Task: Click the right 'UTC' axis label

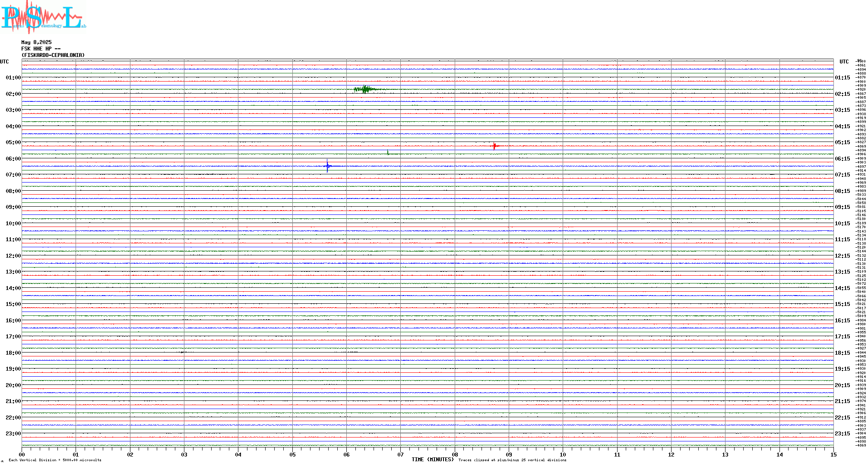Action: pyautogui.click(x=844, y=62)
